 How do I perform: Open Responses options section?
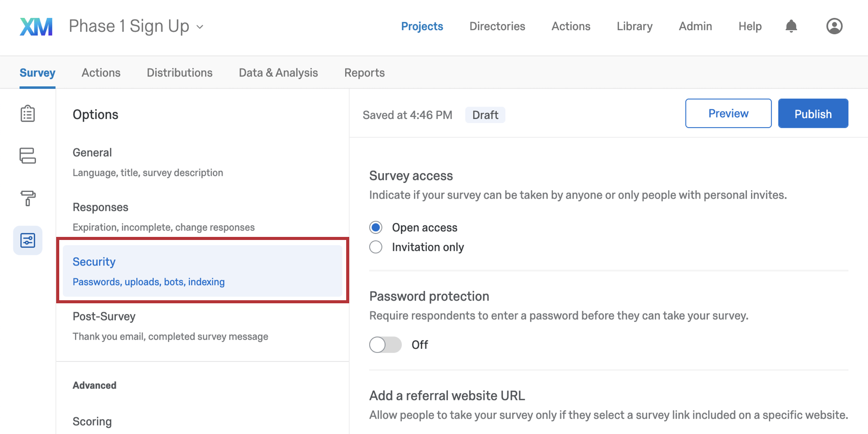tap(202, 217)
